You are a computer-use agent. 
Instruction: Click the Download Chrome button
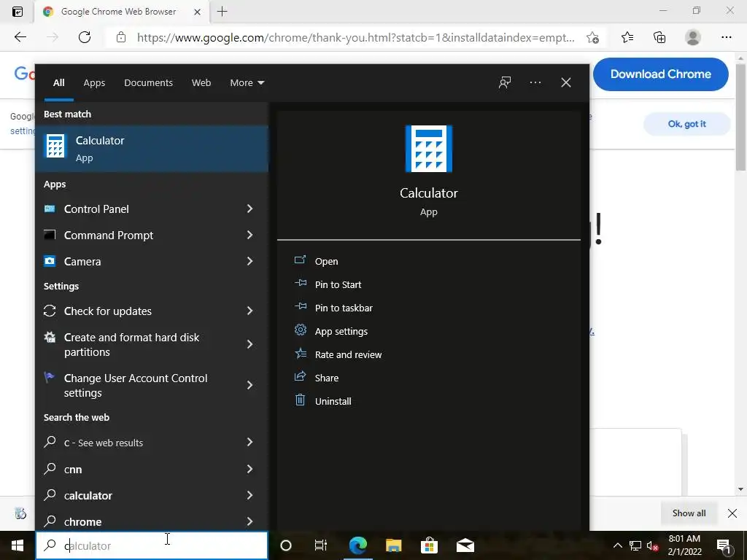pyautogui.click(x=661, y=74)
